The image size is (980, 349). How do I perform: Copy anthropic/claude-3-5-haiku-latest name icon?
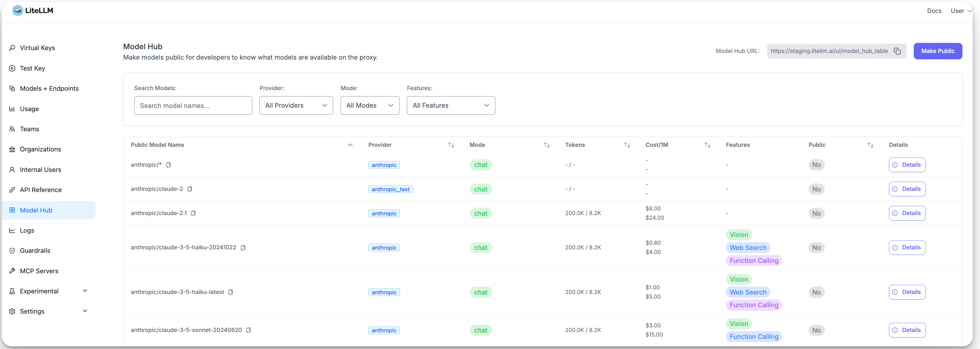click(231, 292)
